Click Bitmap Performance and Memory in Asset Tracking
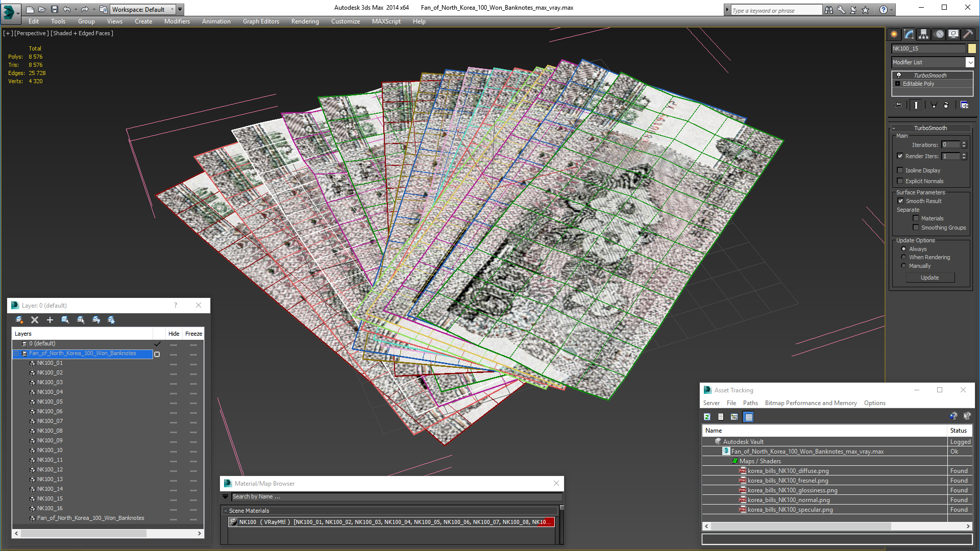 811,403
